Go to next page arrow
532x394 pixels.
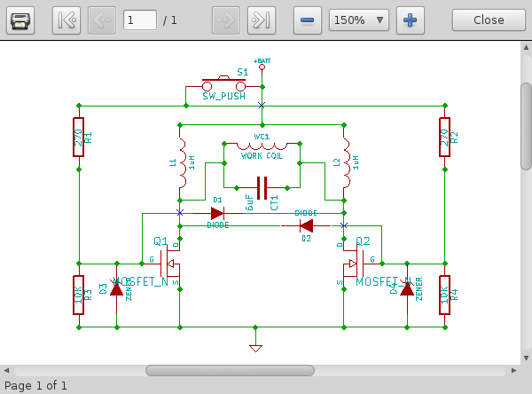[226, 20]
